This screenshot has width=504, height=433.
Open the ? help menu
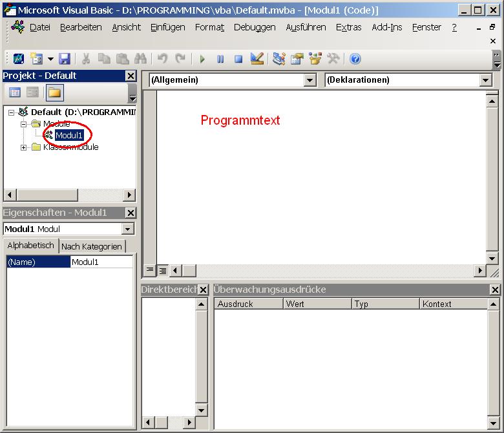tap(454, 27)
